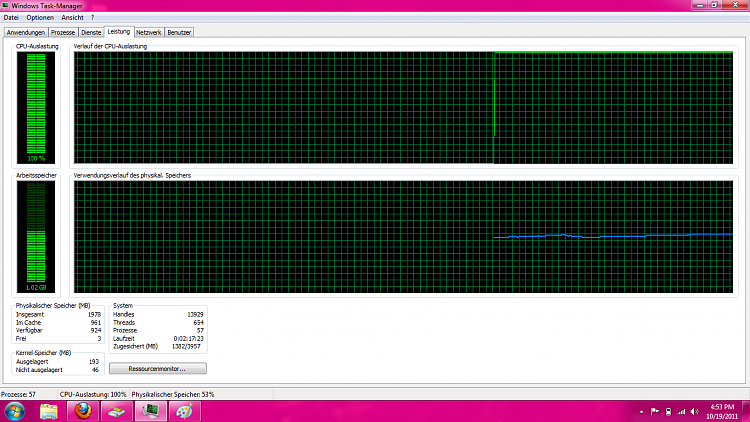
Task: Click status bar Physikalischer Speicher: 53%
Action: coord(173,395)
